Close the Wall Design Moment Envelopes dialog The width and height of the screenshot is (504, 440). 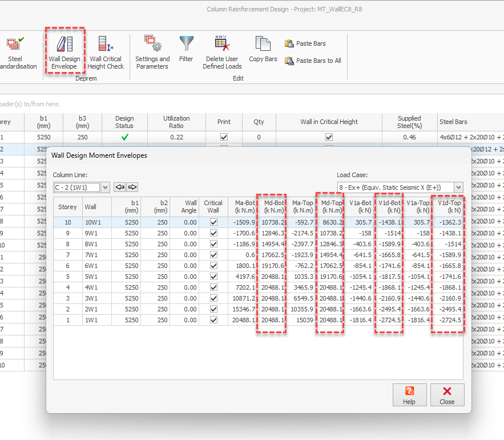click(x=447, y=395)
